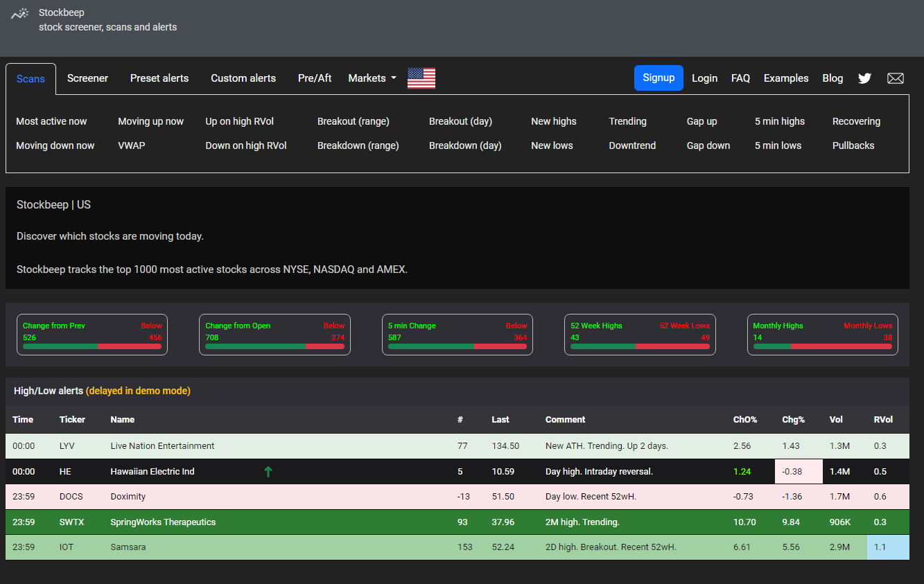Screen dimensions: 924x584
Task: Open the Downtrend scan
Action: (x=632, y=145)
